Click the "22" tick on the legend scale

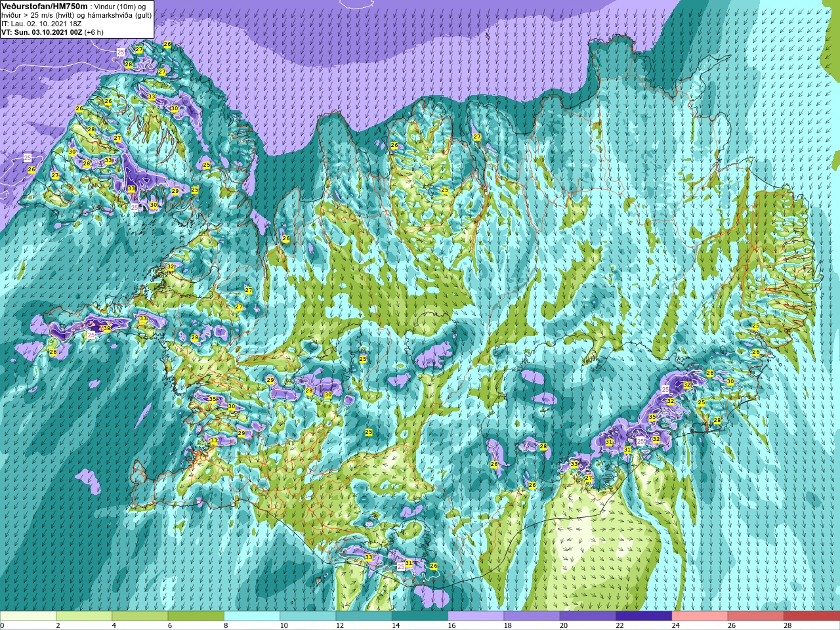click(620, 625)
